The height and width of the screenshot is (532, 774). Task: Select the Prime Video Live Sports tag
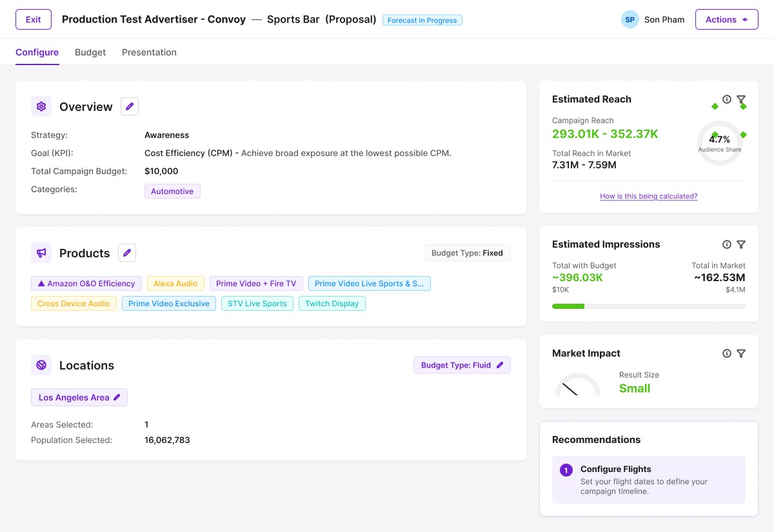point(370,284)
